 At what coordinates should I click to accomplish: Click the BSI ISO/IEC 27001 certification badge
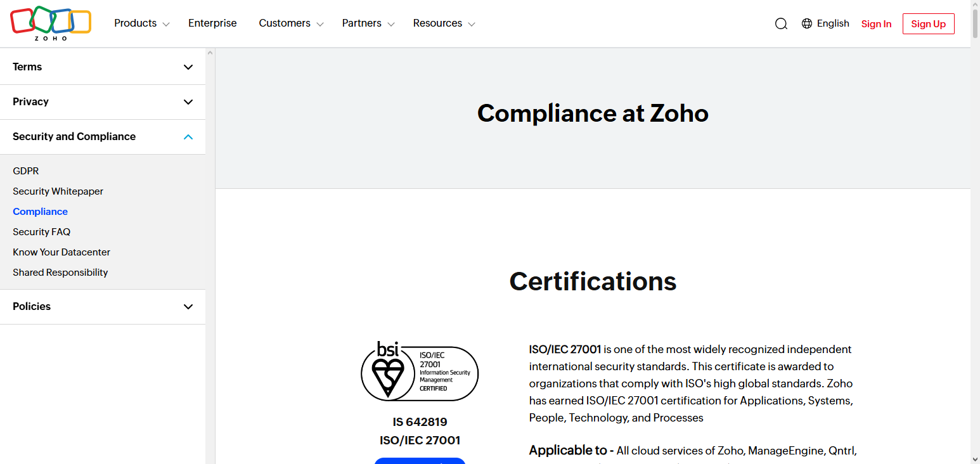click(x=420, y=371)
